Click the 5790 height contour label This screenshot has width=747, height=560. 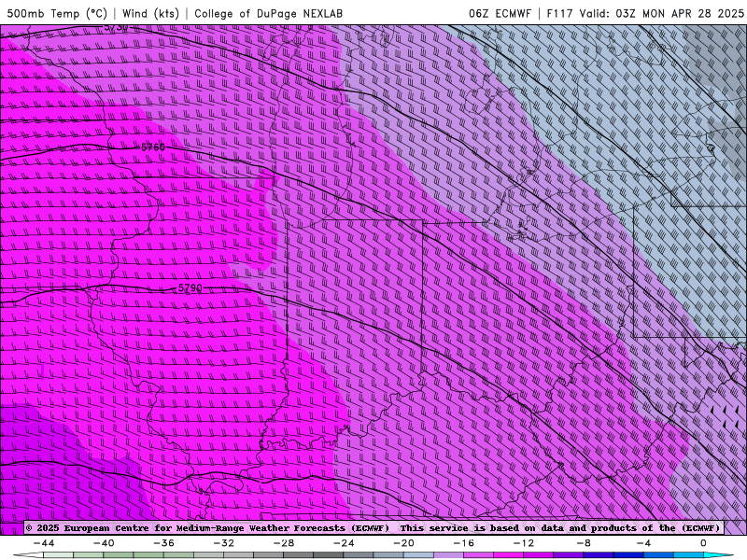tap(190, 288)
